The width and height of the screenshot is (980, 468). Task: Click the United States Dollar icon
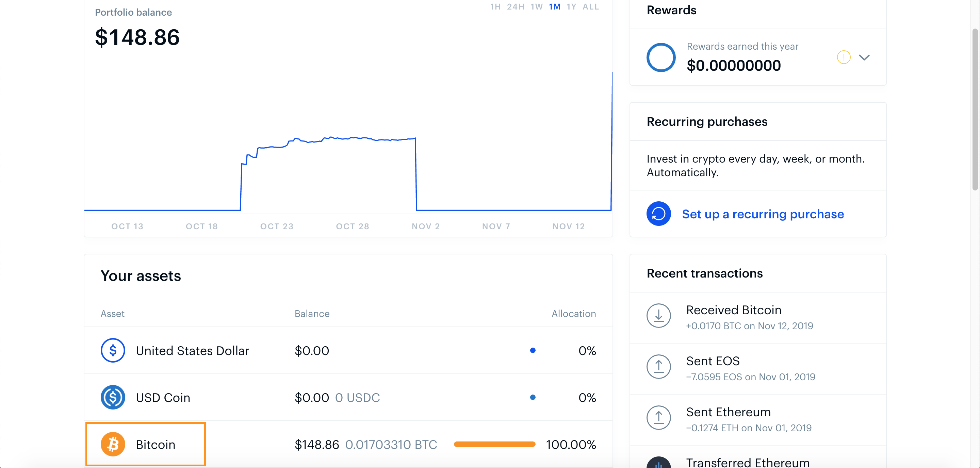113,350
